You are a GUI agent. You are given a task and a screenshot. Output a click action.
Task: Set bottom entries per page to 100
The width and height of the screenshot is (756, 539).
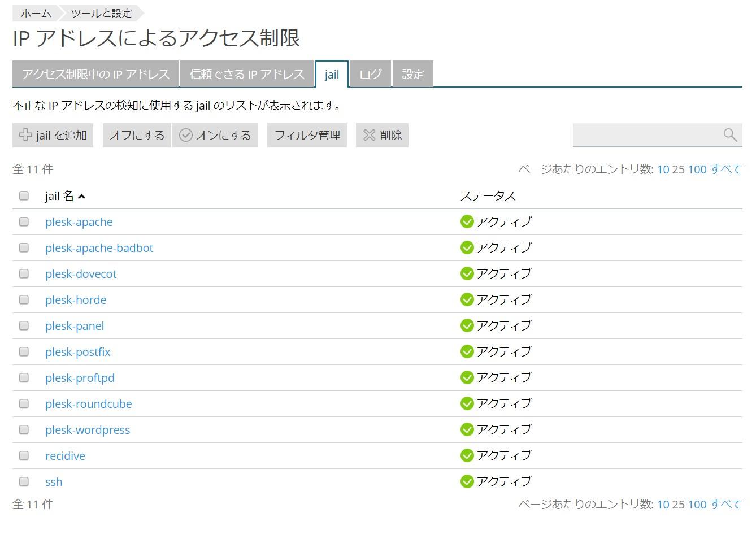coord(697,505)
